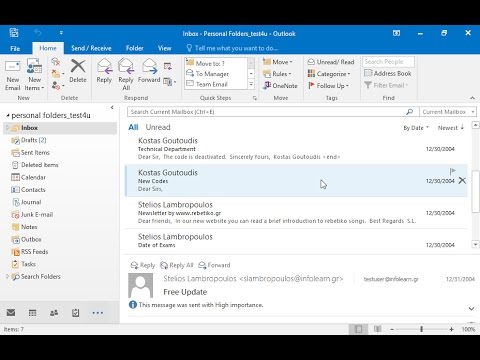480x360 pixels.
Task: Reply to the selected email
Action: (x=104, y=71)
